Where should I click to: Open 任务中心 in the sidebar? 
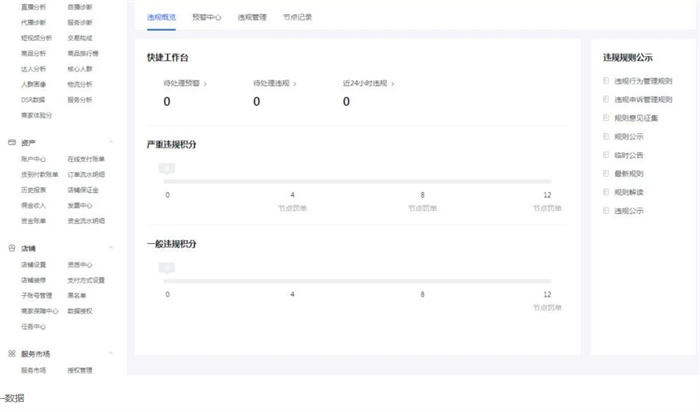[x=33, y=326]
